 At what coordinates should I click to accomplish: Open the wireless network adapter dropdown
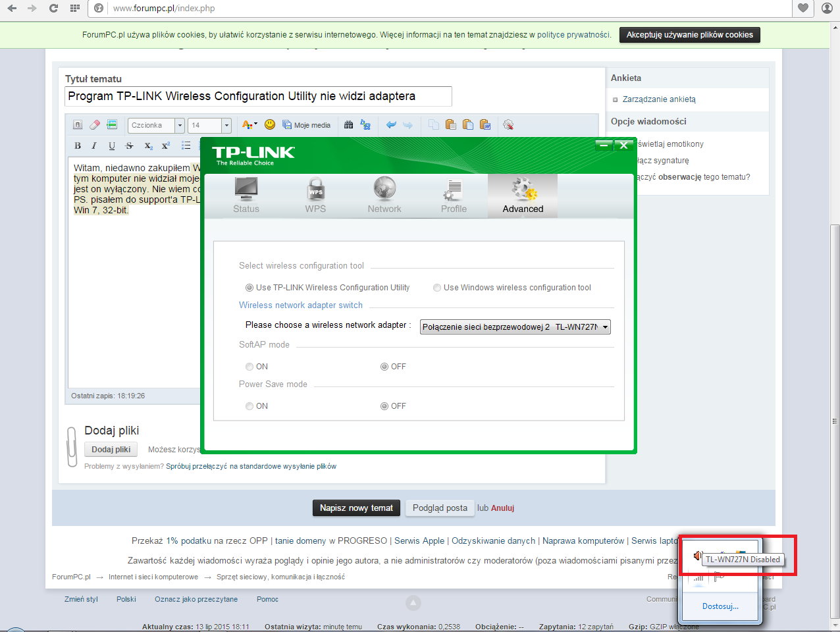(x=515, y=327)
